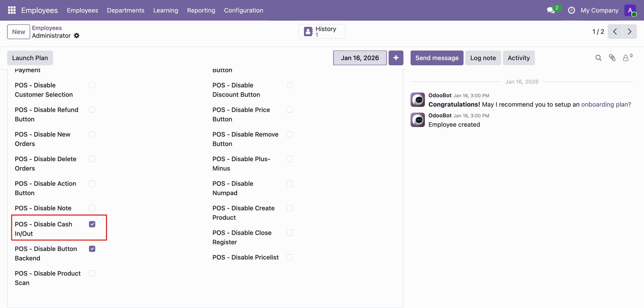The width and height of the screenshot is (644, 308).
Task: Uncheck POS - Disable Cash In/Out
Action: point(92,224)
